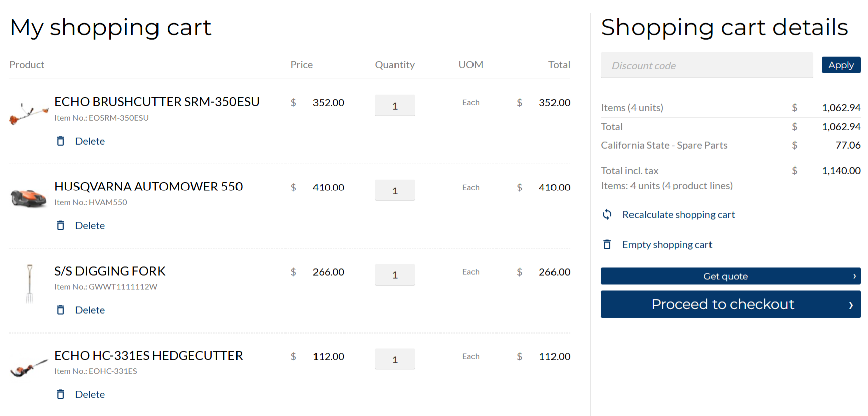Screen dimensions: 868x416
Task: Select quantity box for Echo Hedgecutter
Action: pyautogui.click(x=395, y=359)
